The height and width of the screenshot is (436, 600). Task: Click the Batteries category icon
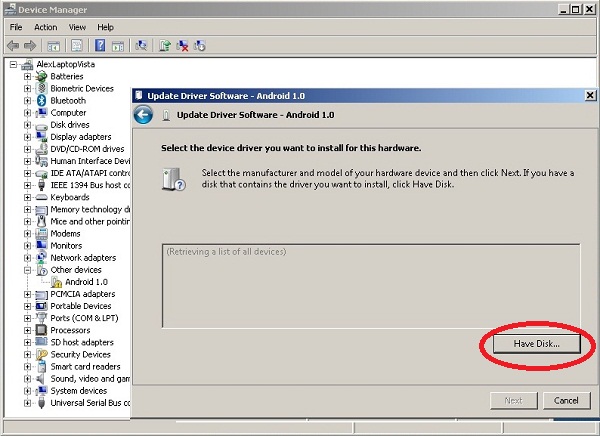[x=41, y=76]
